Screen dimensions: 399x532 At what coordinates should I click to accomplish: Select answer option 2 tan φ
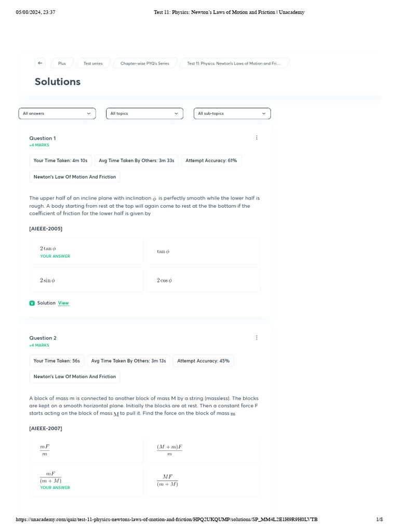[x=86, y=251]
